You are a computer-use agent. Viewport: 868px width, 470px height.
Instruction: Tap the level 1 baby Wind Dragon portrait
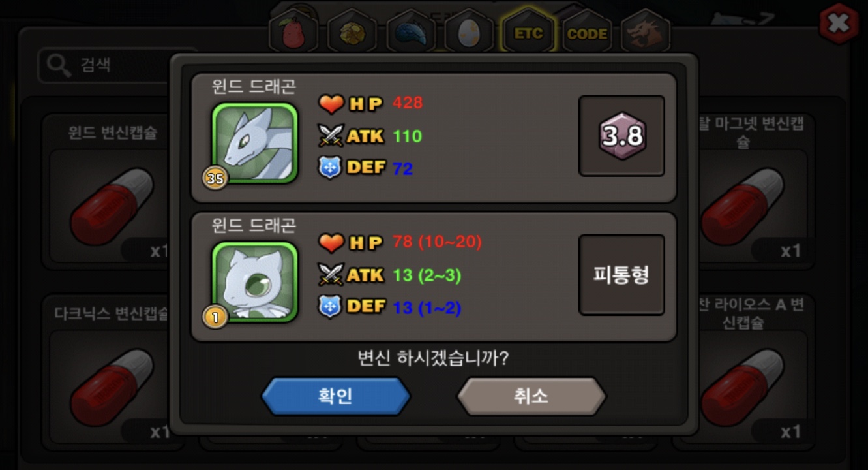click(254, 282)
